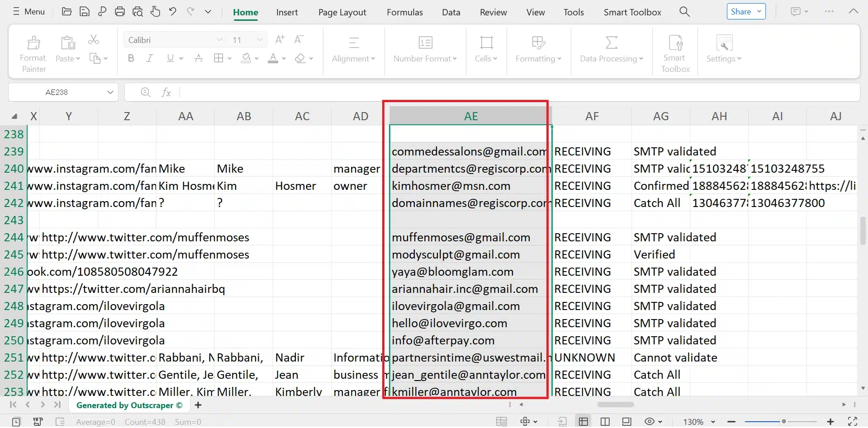Click the Cut scissors icon
Screen dimensions: 868x428
(x=94, y=40)
